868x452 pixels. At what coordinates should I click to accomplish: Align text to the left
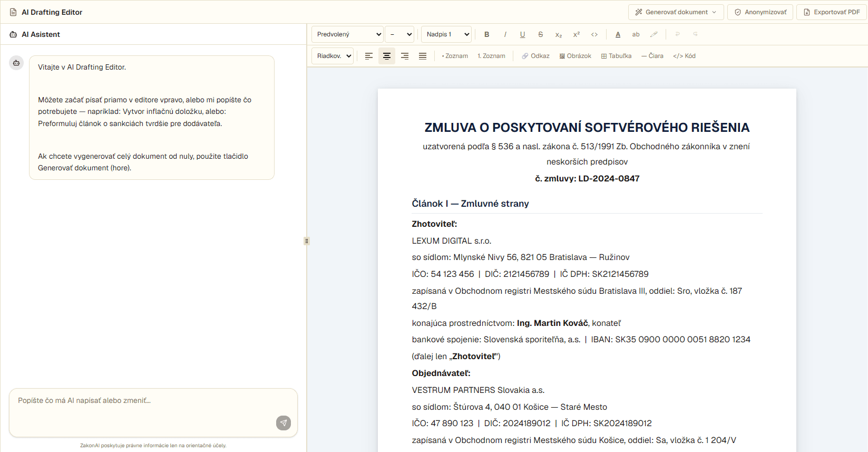click(x=369, y=56)
